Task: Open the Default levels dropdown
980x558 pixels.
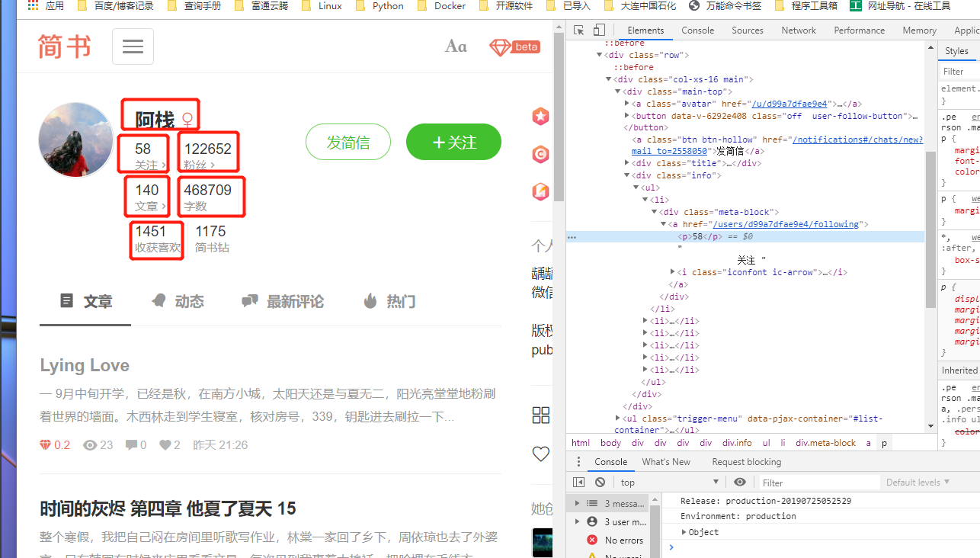Action: [918, 483]
